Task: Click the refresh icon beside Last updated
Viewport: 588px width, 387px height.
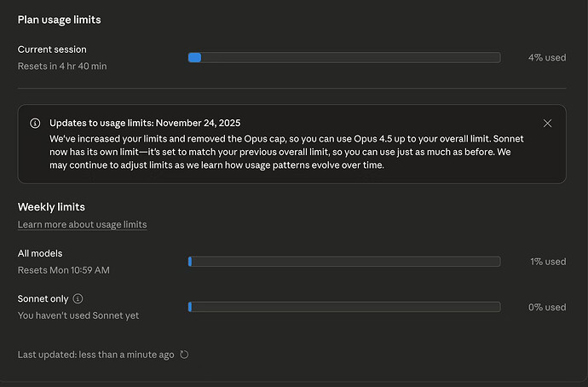Action: click(184, 355)
